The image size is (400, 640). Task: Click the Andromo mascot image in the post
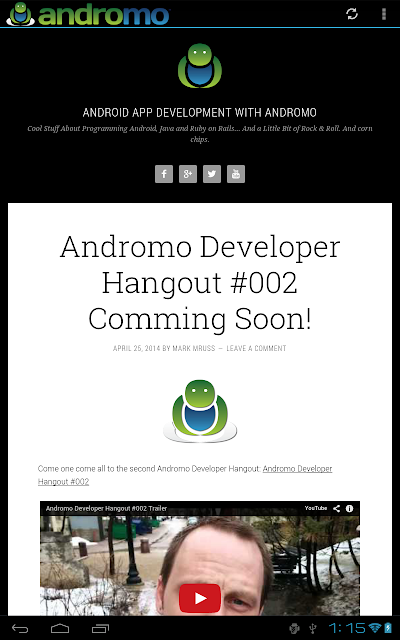pos(200,411)
